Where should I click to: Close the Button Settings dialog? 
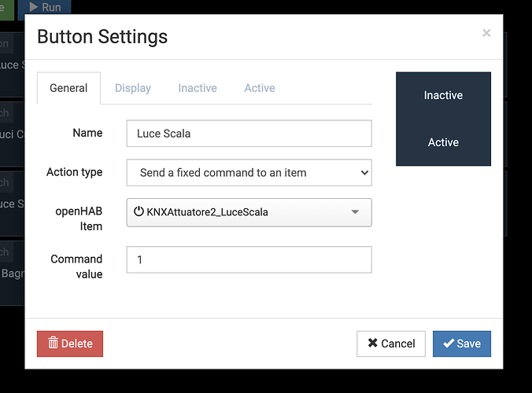486,33
